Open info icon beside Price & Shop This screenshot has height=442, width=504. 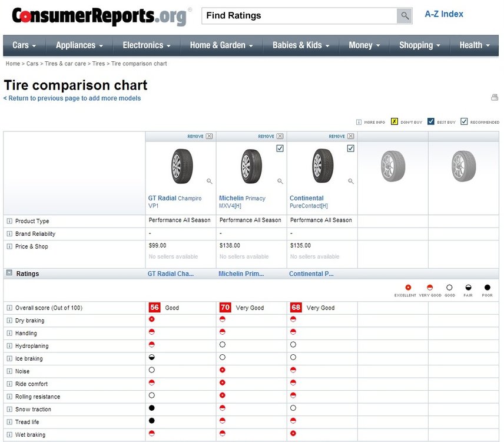[x=9, y=246]
